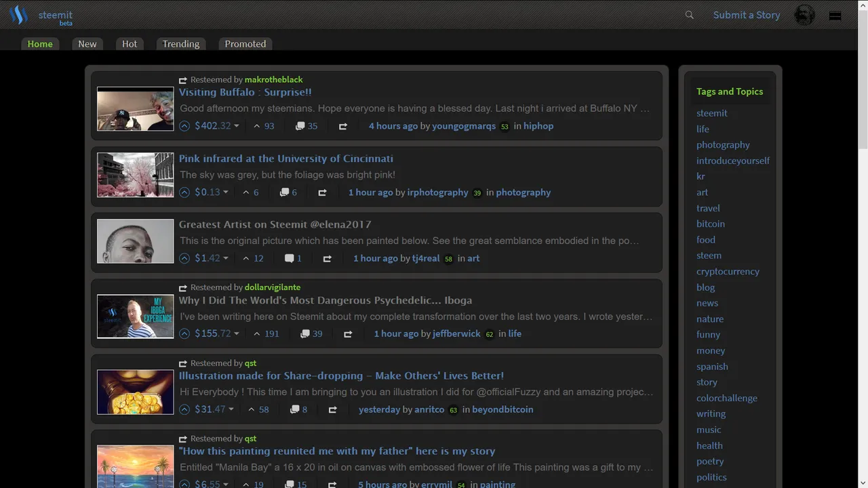Open the pink infrared photo thumbnail
Viewport: 868px width, 488px height.
(x=136, y=175)
